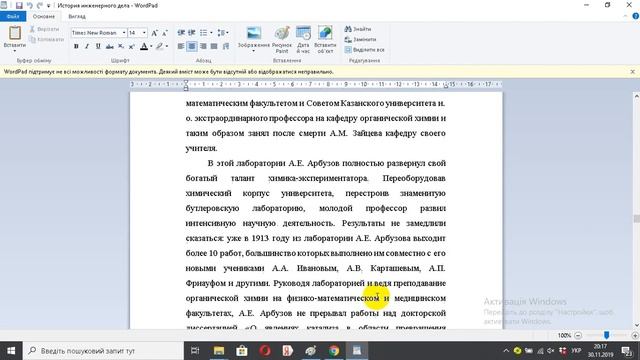The image size is (640, 360).
Task: Click the bullet list icon
Action: click(203, 33)
